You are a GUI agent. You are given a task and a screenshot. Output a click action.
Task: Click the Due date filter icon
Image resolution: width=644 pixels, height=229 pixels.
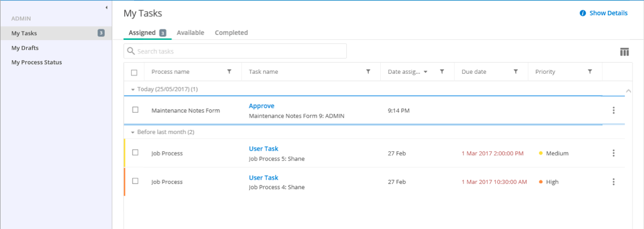click(515, 72)
